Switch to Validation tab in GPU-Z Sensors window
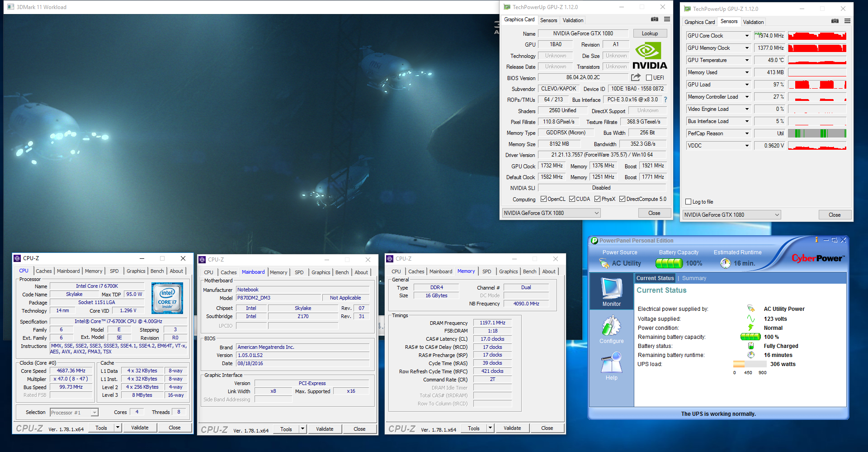This screenshot has width=868, height=452. point(753,22)
